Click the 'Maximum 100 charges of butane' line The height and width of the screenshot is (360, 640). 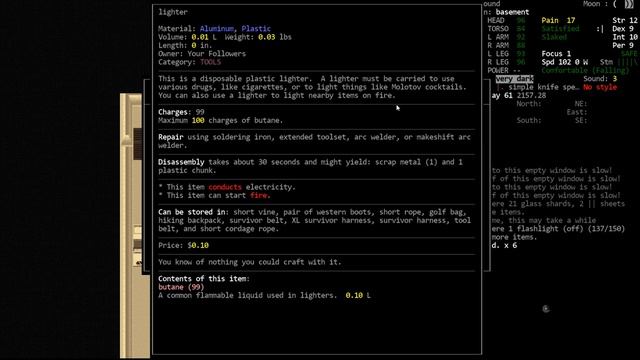point(220,120)
